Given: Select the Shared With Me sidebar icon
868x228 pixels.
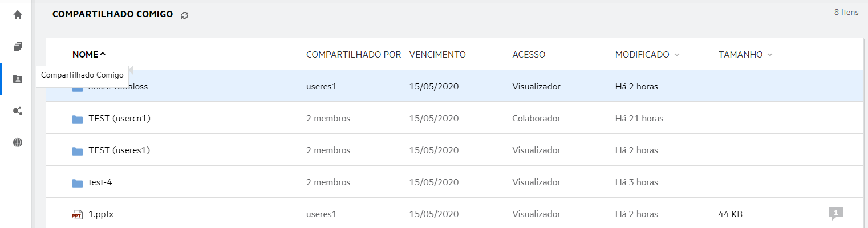Looking at the screenshot, I should point(17,79).
